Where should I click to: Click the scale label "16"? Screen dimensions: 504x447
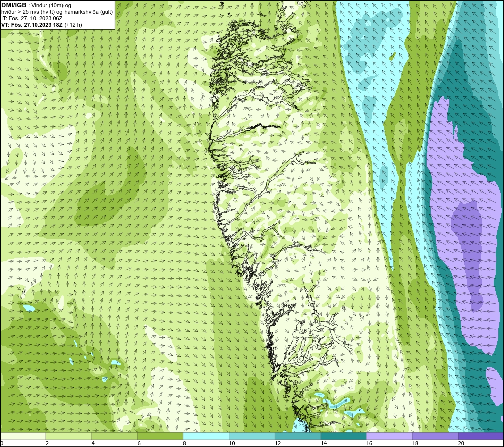click(x=369, y=443)
